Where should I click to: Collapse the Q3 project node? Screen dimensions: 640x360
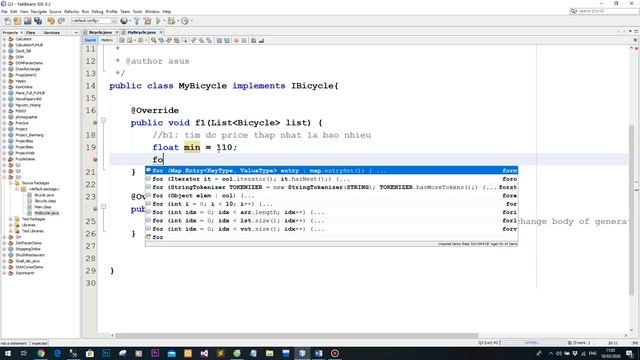point(4,177)
